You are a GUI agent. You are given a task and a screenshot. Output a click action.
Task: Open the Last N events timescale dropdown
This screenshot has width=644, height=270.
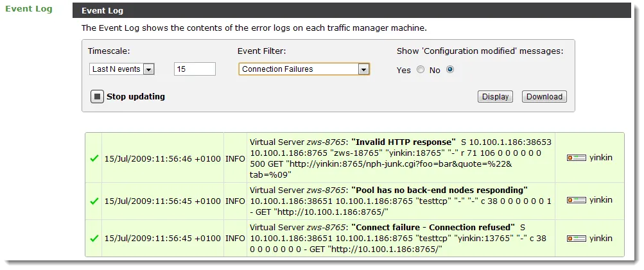tap(121, 69)
